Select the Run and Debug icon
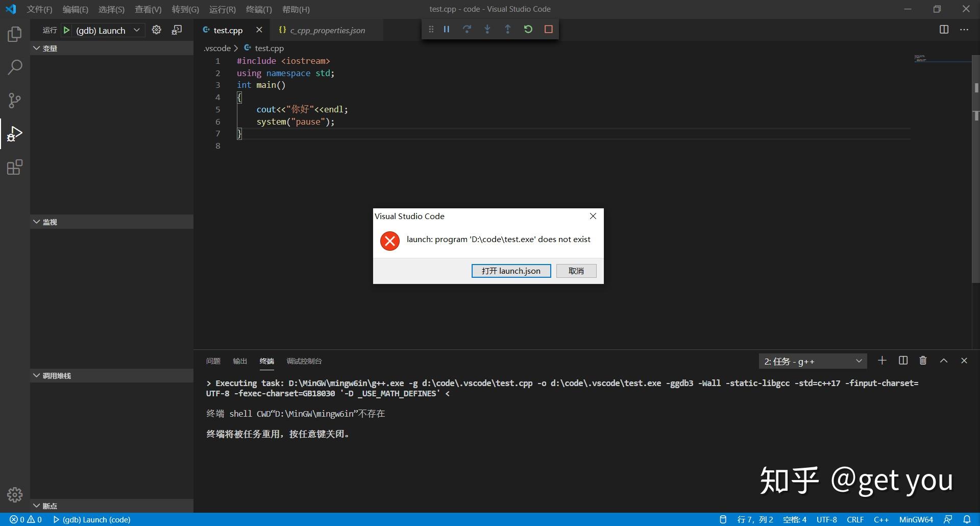Screen dimensions: 980x526 14,134
